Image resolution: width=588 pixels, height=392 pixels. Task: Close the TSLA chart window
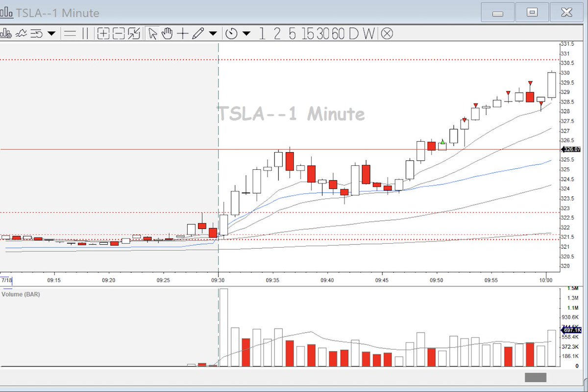[567, 12]
